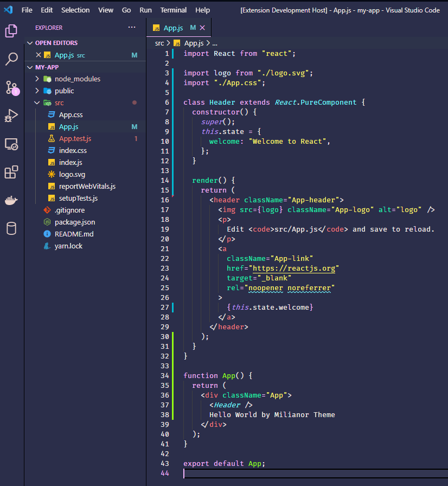Open the Go menu
This screenshot has width=448, height=486.
click(x=126, y=10)
